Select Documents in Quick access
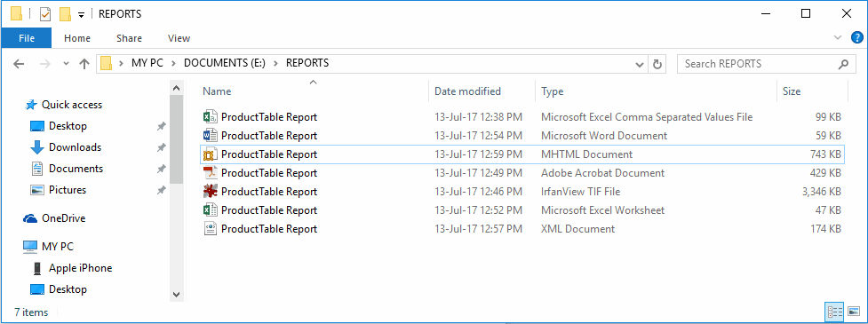 76,169
